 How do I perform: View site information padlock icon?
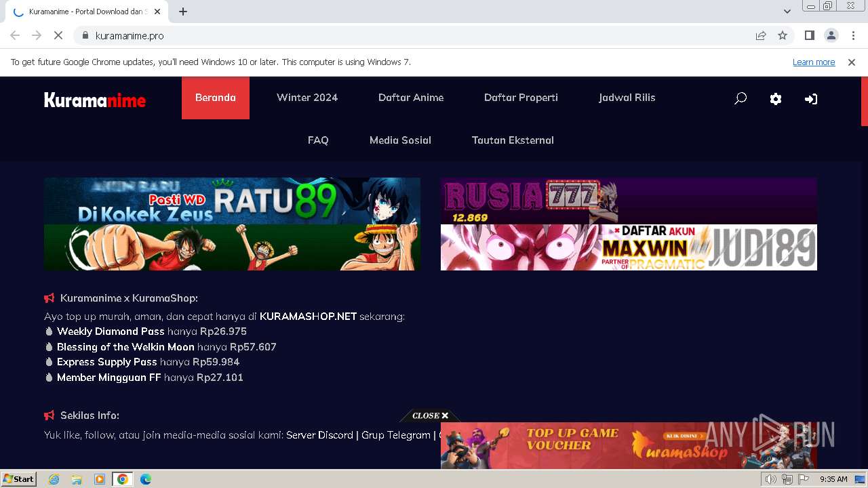pyautogui.click(x=85, y=35)
